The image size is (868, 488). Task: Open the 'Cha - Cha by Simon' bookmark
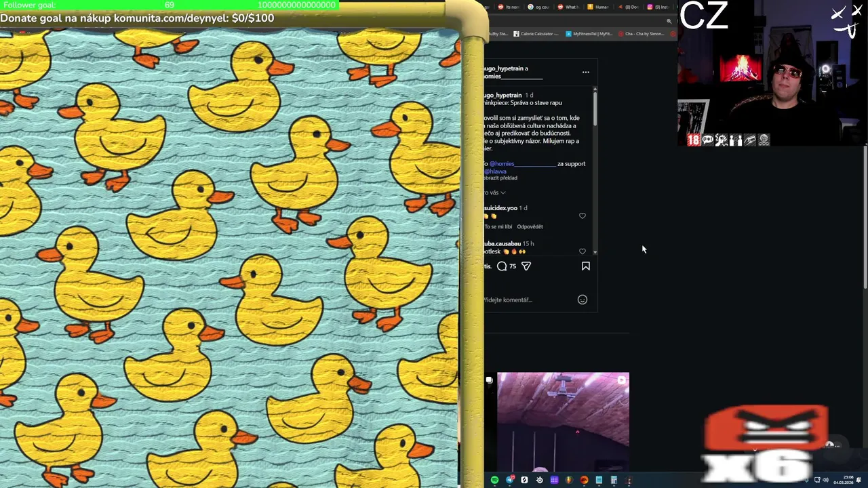pyautogui.click(x=642, y=34)
